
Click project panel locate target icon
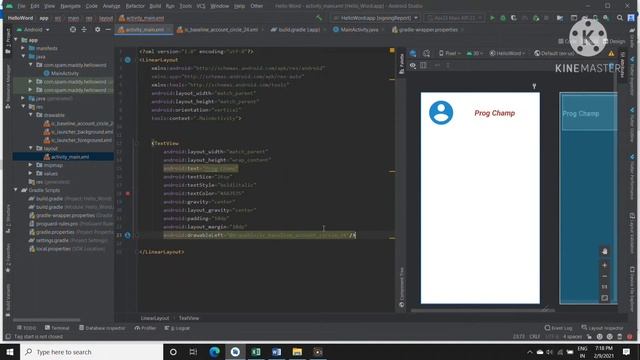pos(73,30)
